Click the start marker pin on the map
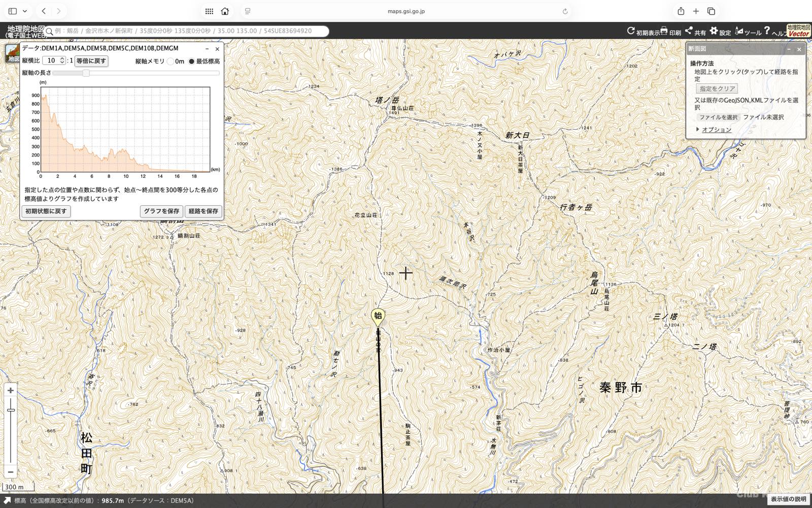 click(378, 316)
